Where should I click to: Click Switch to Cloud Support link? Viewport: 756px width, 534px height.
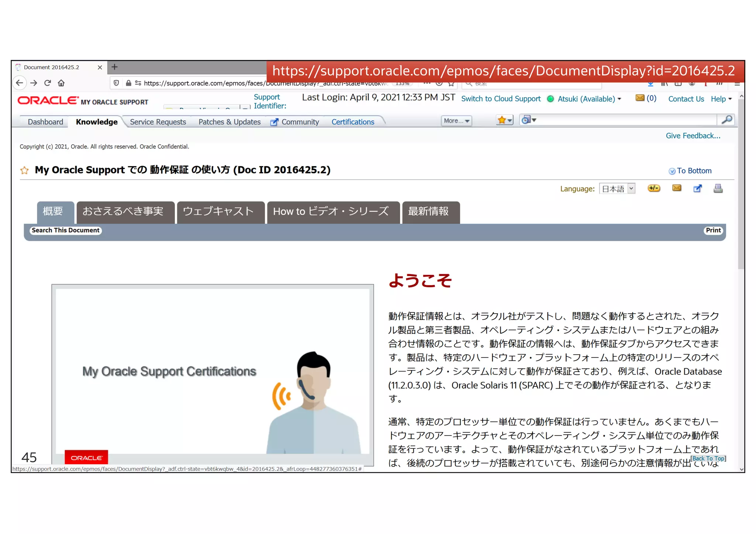[501, 99]
